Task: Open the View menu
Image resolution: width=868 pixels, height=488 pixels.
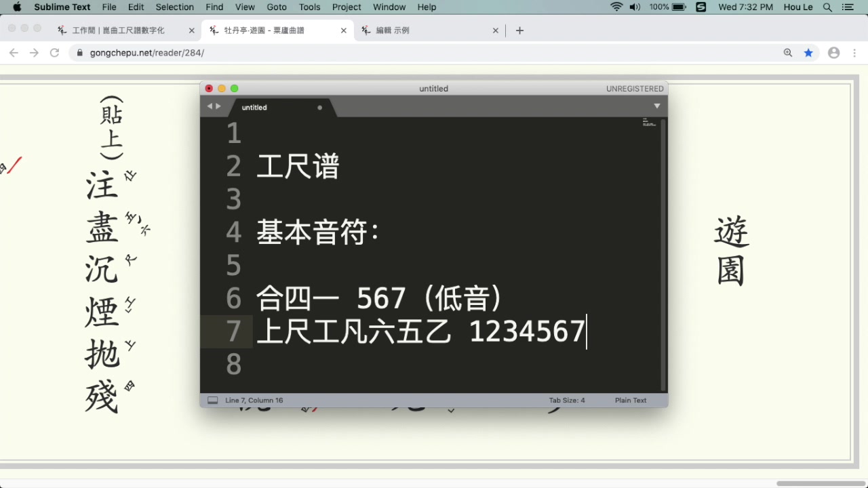Action: pyautogui.click(x=245, y=7)
